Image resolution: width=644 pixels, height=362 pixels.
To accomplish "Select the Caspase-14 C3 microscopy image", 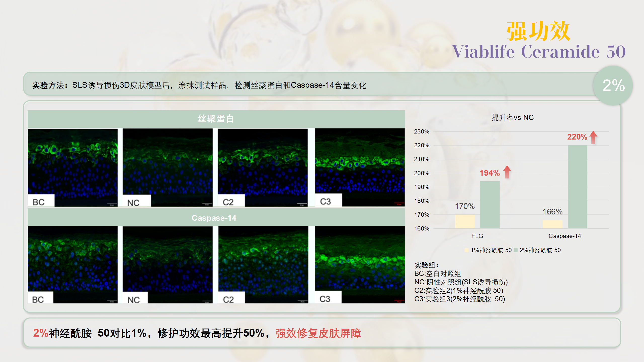I will [360, 264].
